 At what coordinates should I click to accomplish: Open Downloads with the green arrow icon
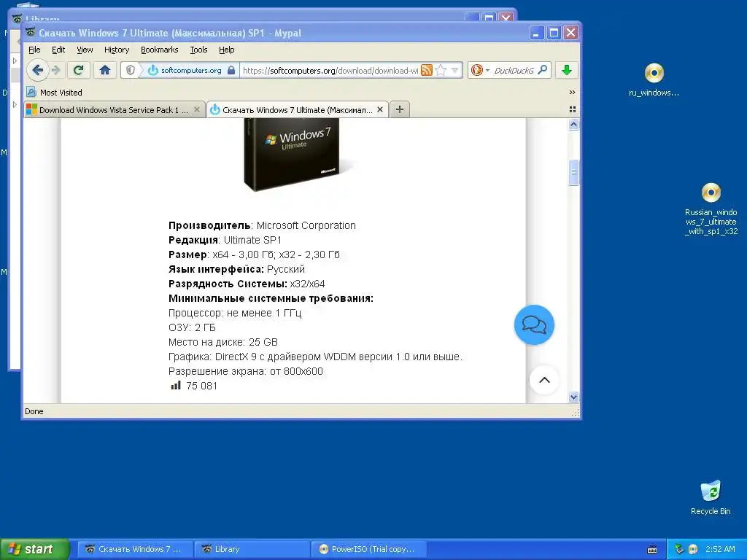[x=566, y=71]
